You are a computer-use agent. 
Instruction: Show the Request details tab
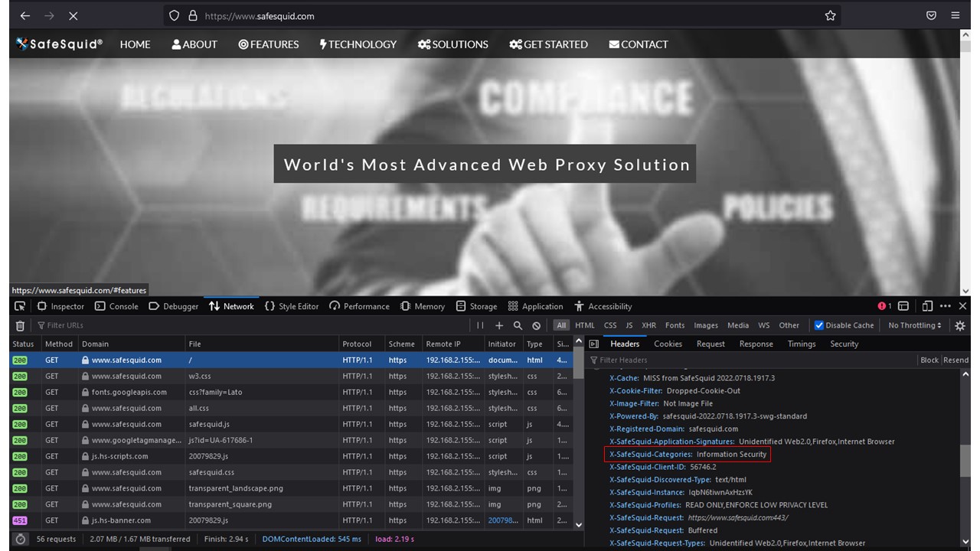tap(710, 344)
